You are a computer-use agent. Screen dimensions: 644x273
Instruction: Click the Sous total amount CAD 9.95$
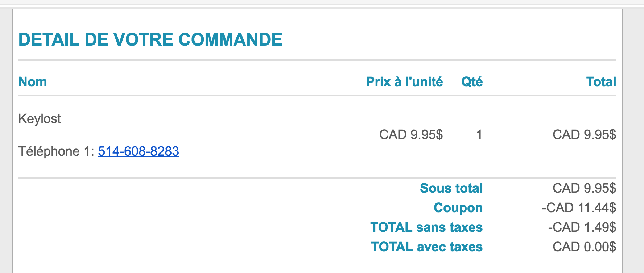pyautogui.click(x=584, y=188)
